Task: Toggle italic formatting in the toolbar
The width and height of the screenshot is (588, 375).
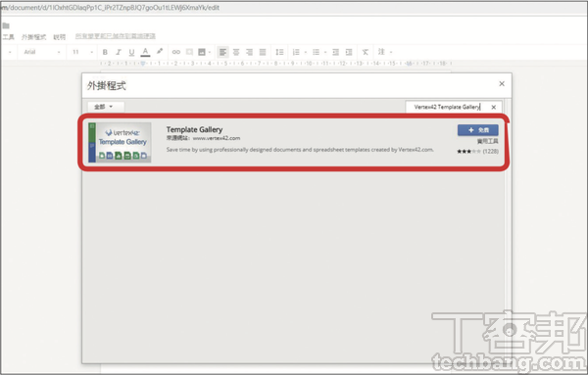Action: pos(119,52)
